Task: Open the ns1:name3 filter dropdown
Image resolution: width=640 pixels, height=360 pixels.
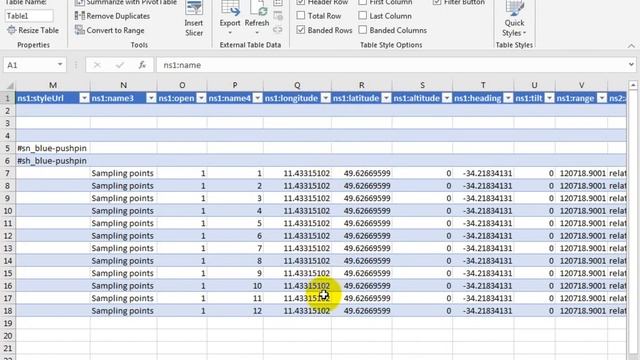Action: tap(151, 98)
